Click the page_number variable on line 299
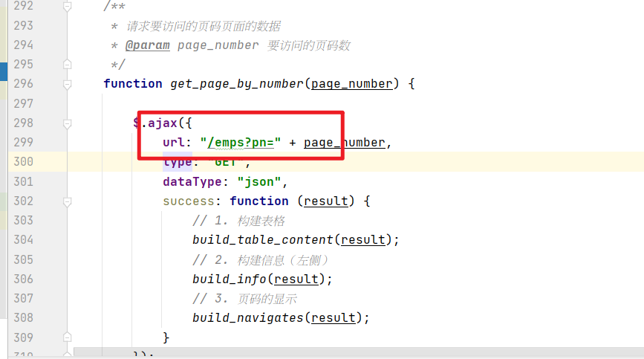The width and height of the screenshot is (644, 359). (x=344, y=143)
